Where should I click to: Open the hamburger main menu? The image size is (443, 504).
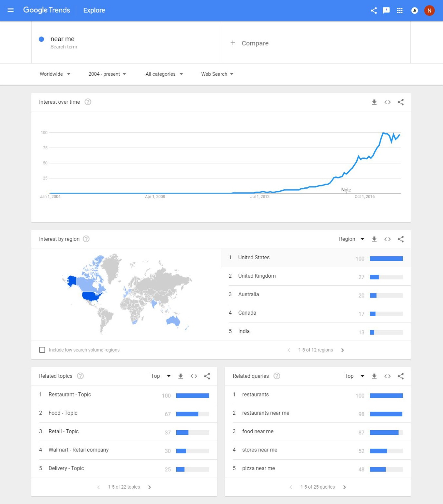click(10, 10)
